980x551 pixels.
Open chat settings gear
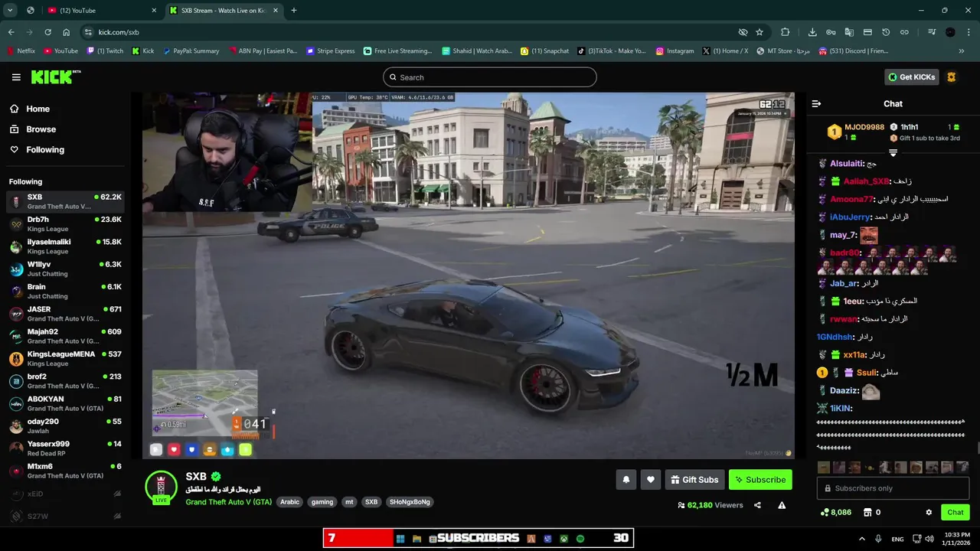929,513
